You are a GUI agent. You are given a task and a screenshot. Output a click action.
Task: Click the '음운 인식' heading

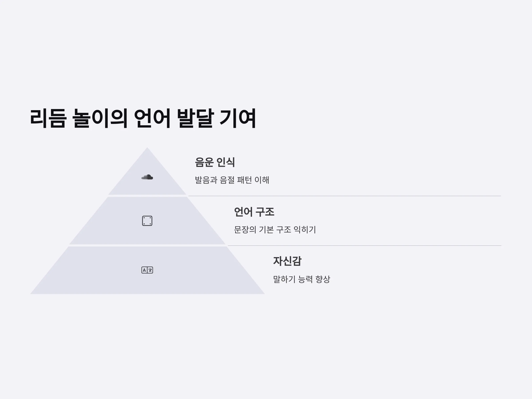(215, 162)
